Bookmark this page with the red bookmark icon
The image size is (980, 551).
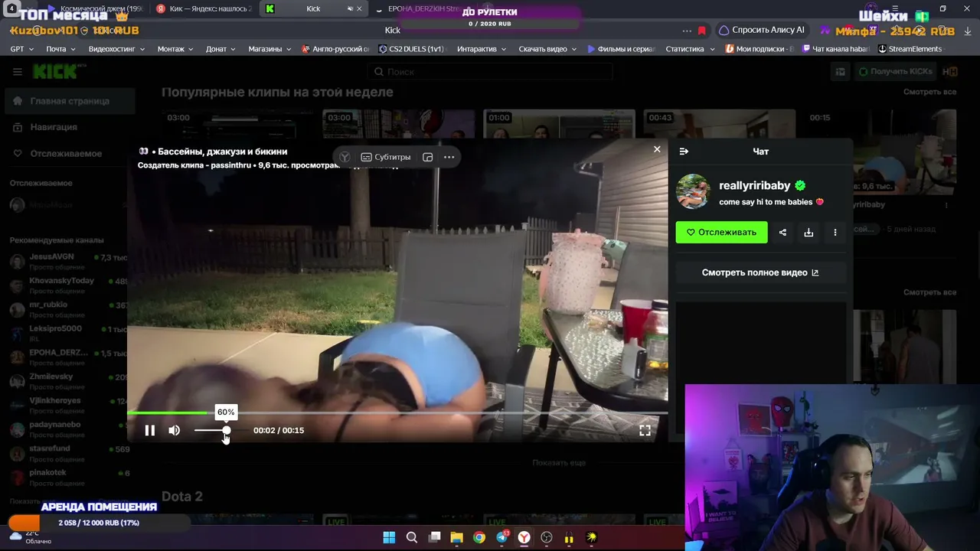pos(701,30)
